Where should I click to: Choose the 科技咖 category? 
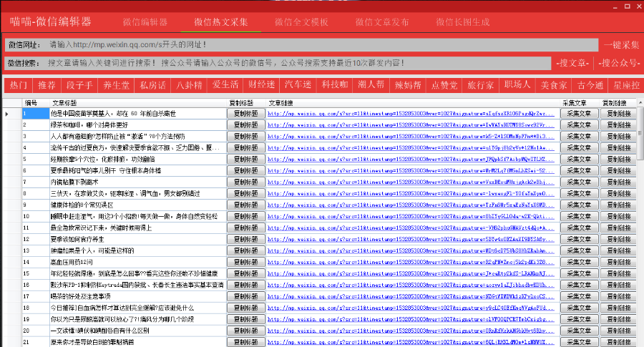click(x=335, y=85)
